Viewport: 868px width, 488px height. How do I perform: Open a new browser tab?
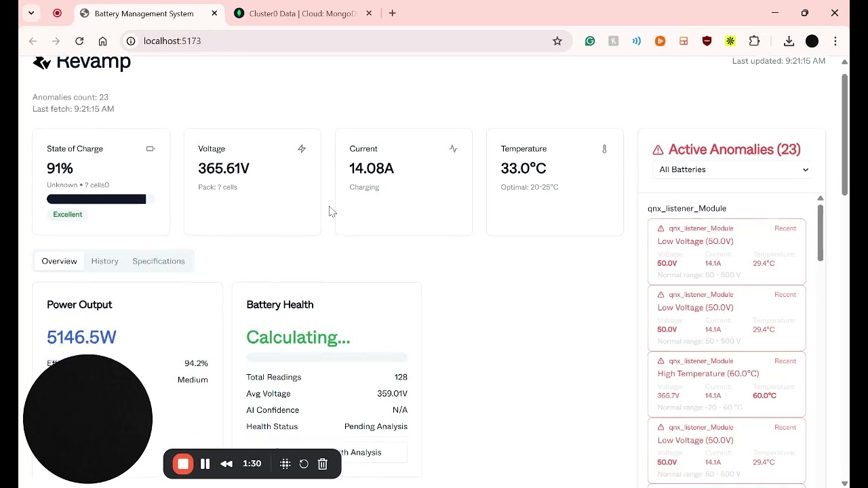coord(392,14)
